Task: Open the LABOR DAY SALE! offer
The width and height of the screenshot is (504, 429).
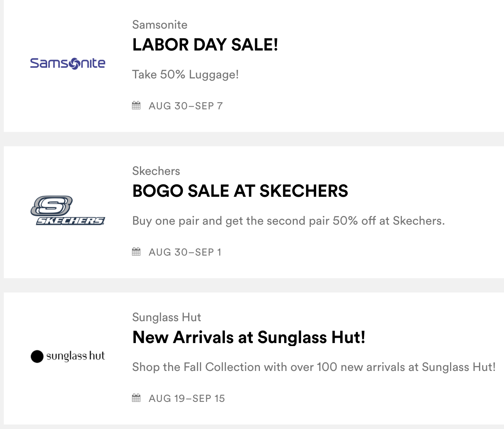Action: 205,45
